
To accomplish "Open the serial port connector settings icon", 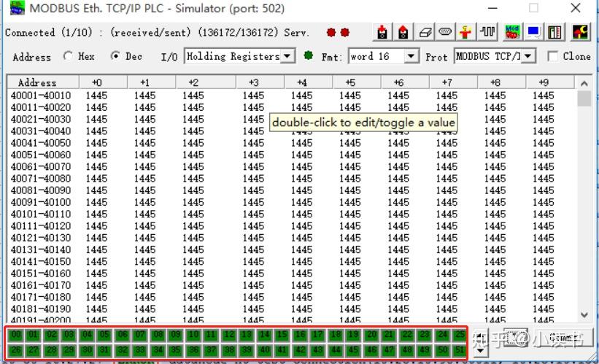I will (445, 33).
